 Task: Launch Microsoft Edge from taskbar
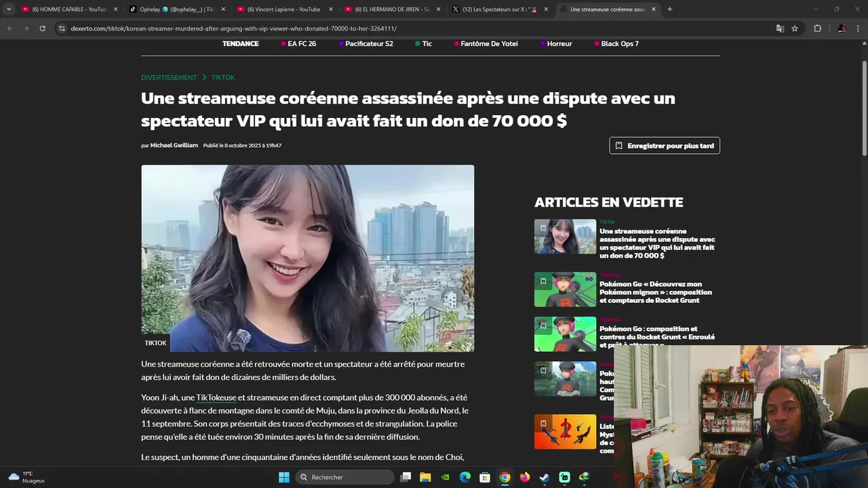point(465,477)
